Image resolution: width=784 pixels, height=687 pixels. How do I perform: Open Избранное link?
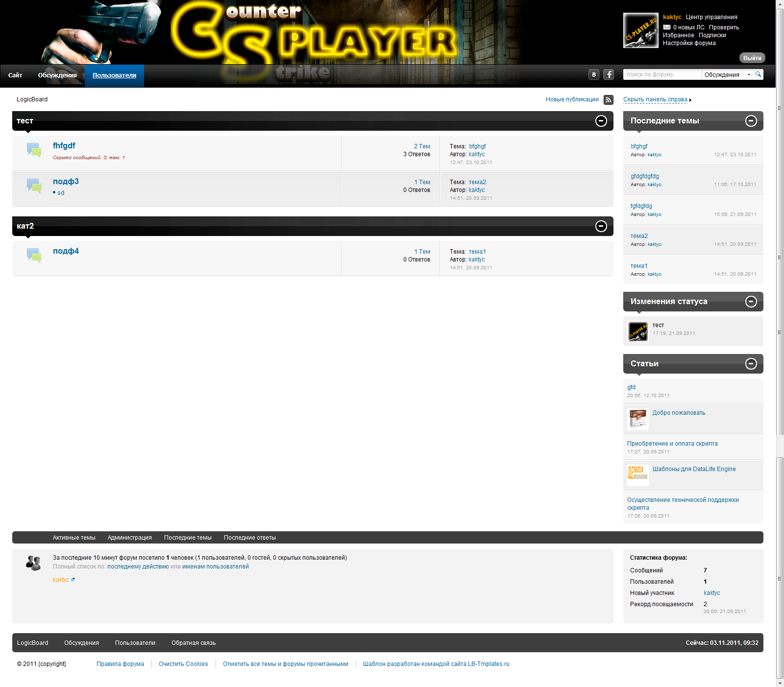point(678,35)
